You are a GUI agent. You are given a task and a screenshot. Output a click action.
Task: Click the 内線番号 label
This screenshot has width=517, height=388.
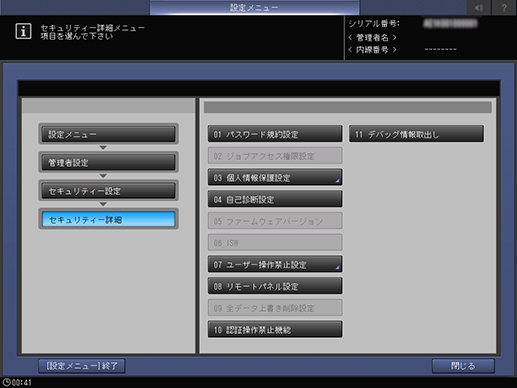click(372, 50)
